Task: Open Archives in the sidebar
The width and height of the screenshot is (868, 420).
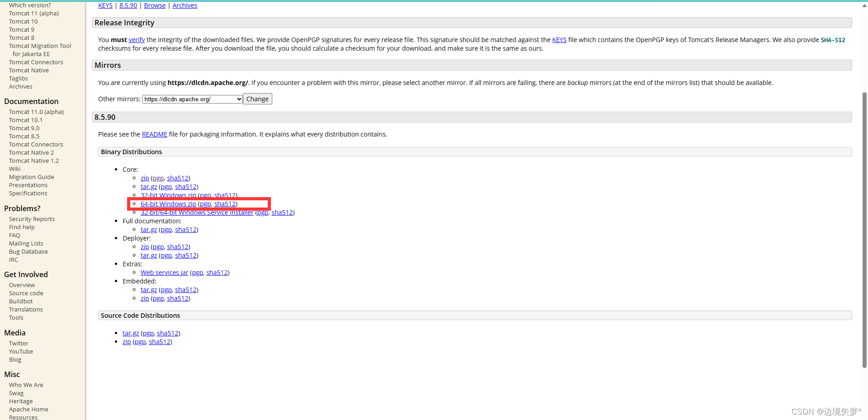Action: [x=21, y=87]
